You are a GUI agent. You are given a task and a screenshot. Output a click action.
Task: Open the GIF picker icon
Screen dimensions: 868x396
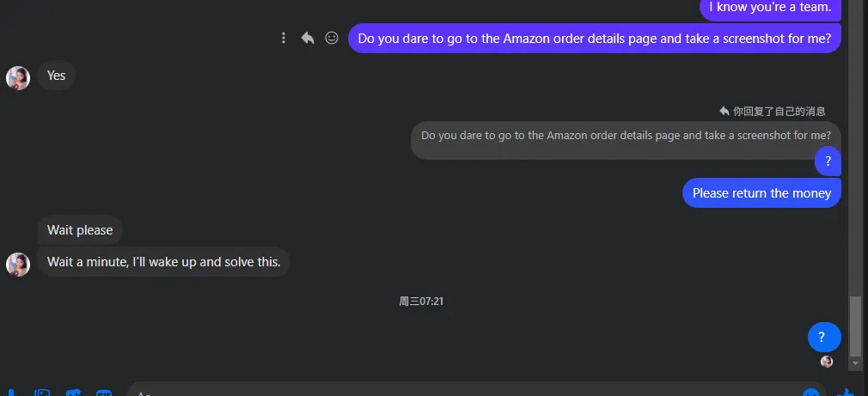pyautogui.click(x=104, y=393)
